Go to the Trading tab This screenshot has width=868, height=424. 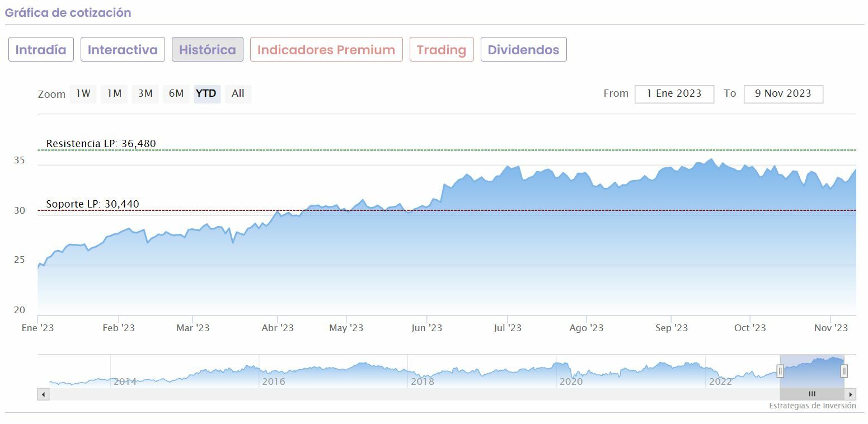click(x=442, y=50)
